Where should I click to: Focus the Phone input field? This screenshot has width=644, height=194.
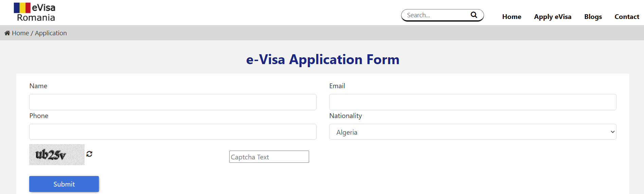click(x=173, y=132)
